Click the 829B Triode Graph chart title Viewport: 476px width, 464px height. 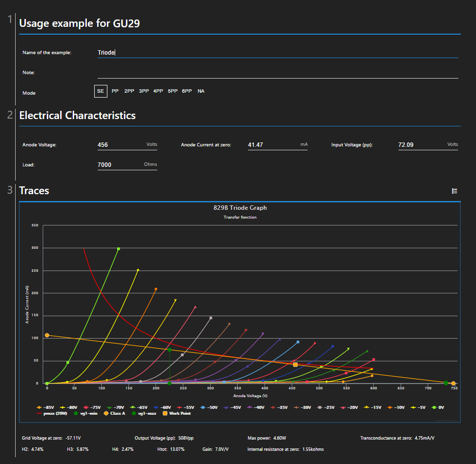240,208
